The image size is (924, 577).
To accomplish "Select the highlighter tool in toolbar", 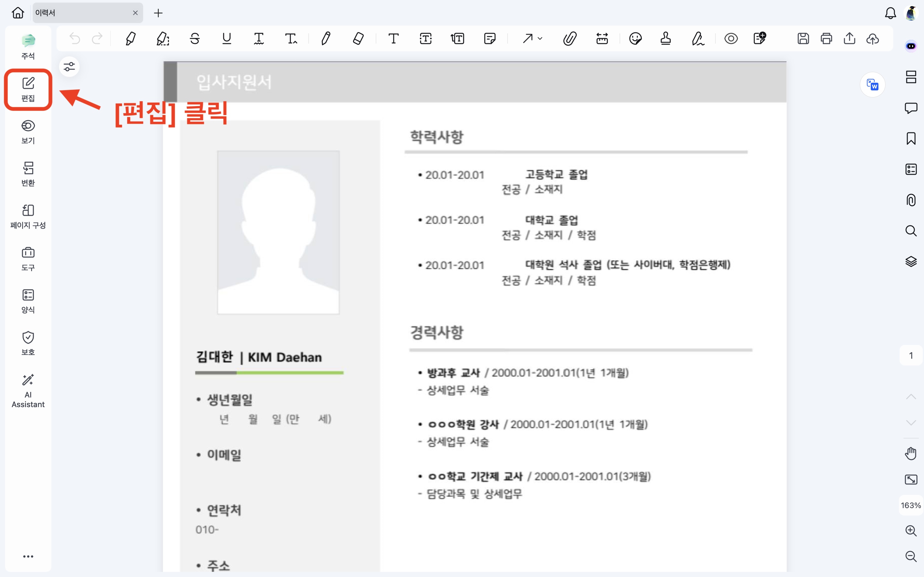I will click(131, 38).
